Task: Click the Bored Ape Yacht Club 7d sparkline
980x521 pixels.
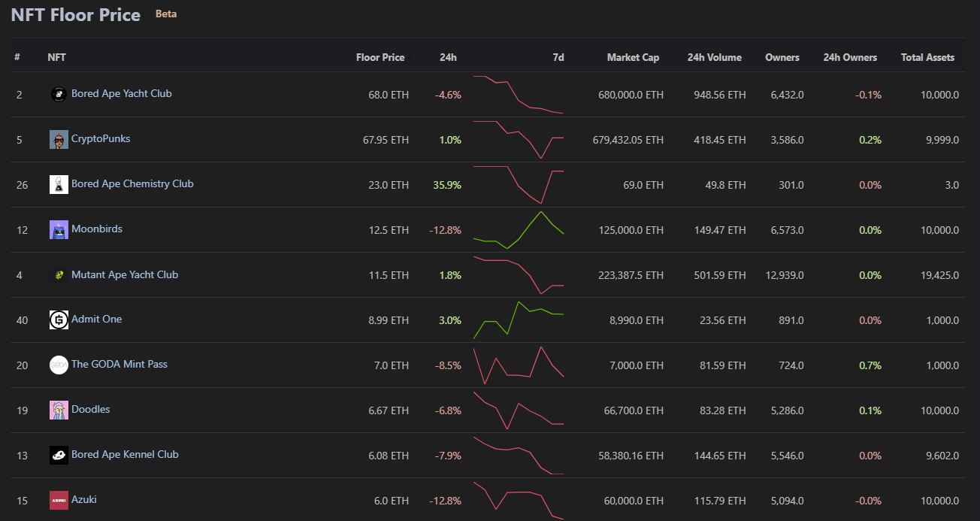Action: tap(519, 95)
